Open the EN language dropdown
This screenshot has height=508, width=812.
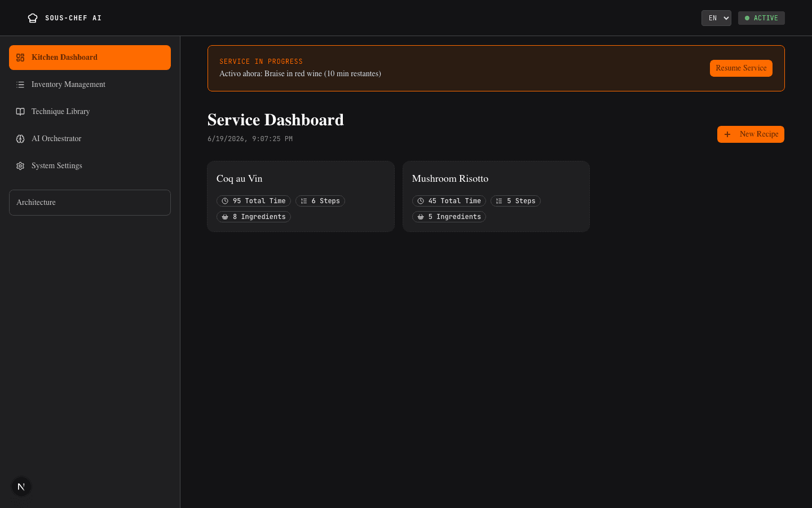tap(716, 18)
